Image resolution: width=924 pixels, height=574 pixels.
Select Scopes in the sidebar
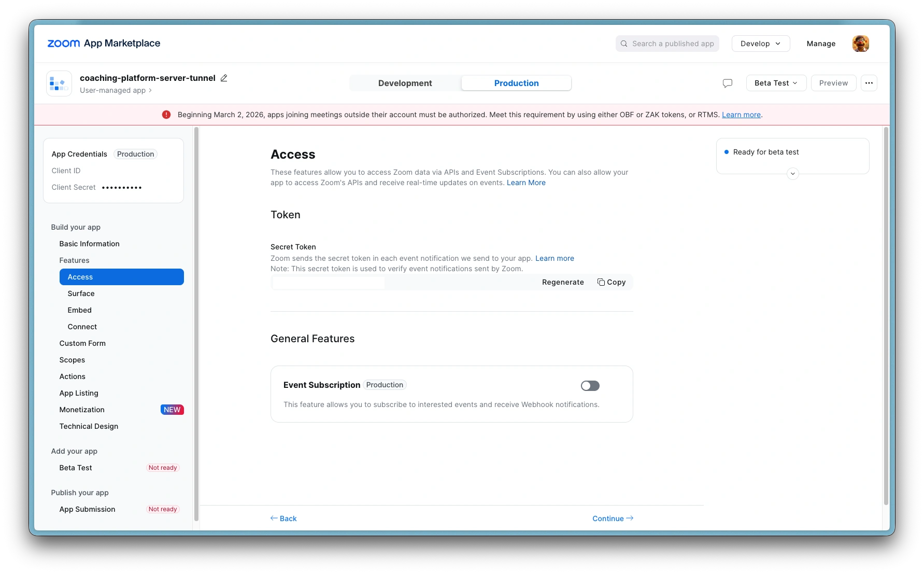pyautogui.click(x=72, y=360)
